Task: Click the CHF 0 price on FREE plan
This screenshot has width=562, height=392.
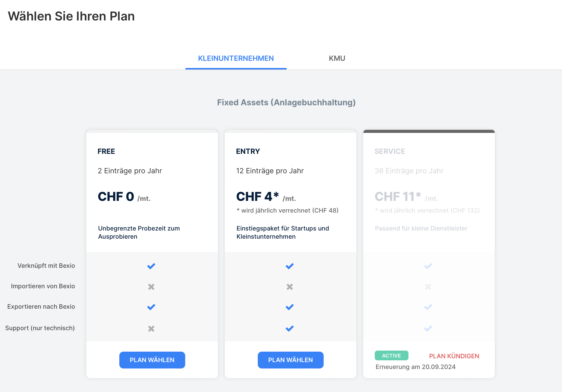Action: pos(116,197)
